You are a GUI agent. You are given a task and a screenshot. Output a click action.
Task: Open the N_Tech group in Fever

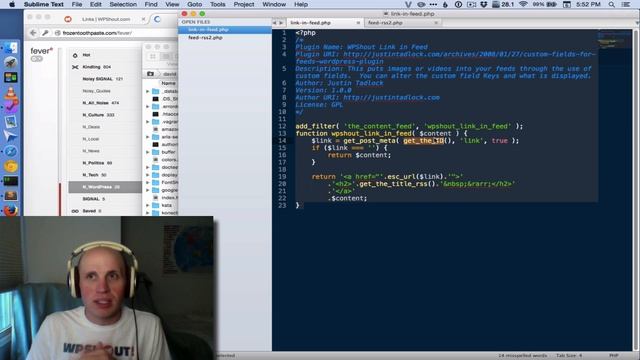coord(105,175)
